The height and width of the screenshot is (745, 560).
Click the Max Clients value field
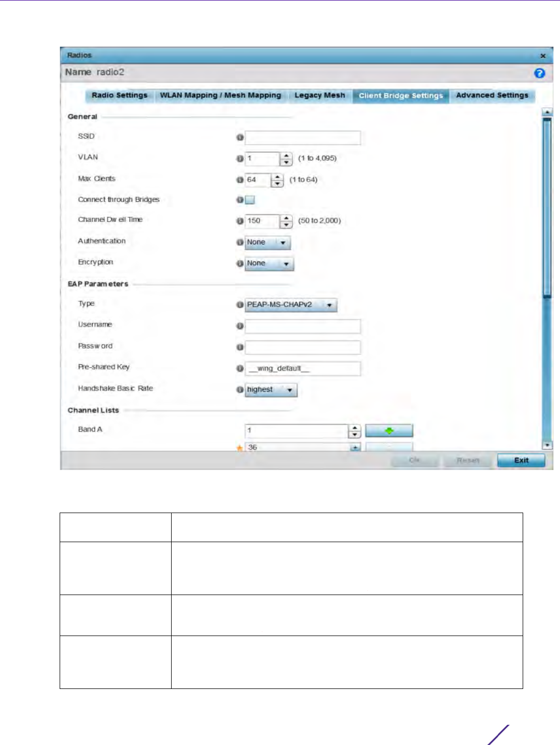[258, 180]
